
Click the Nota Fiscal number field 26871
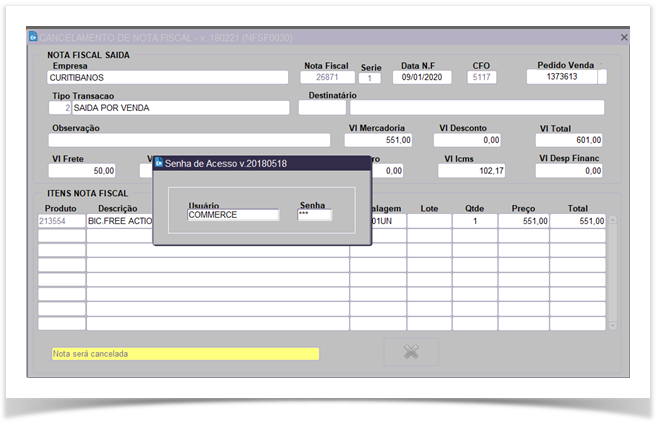tap(327, 77)
